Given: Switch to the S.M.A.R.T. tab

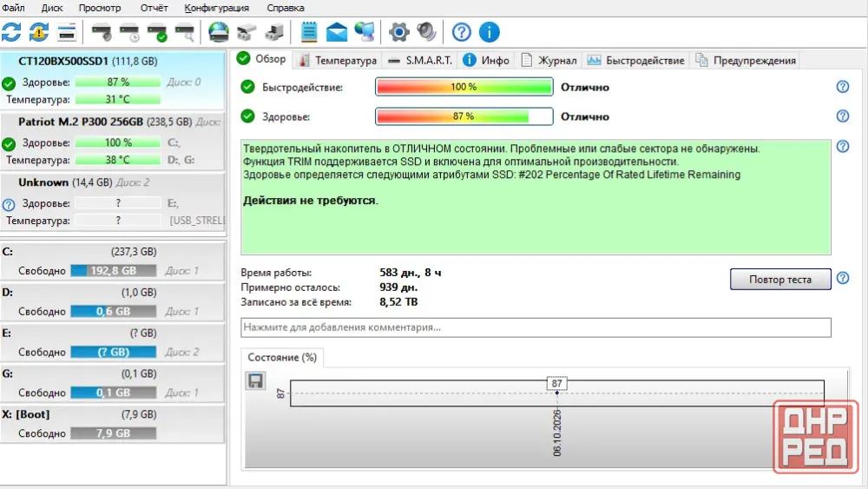Looking at the screenshot, I should coord(419,60).
